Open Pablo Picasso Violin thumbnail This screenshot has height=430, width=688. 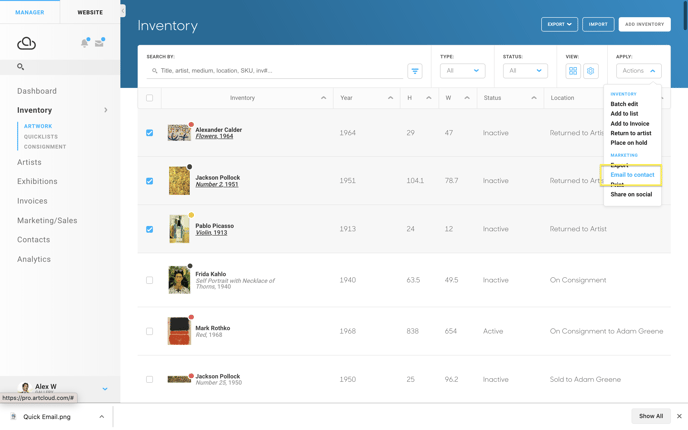click(x=179, y=229)
